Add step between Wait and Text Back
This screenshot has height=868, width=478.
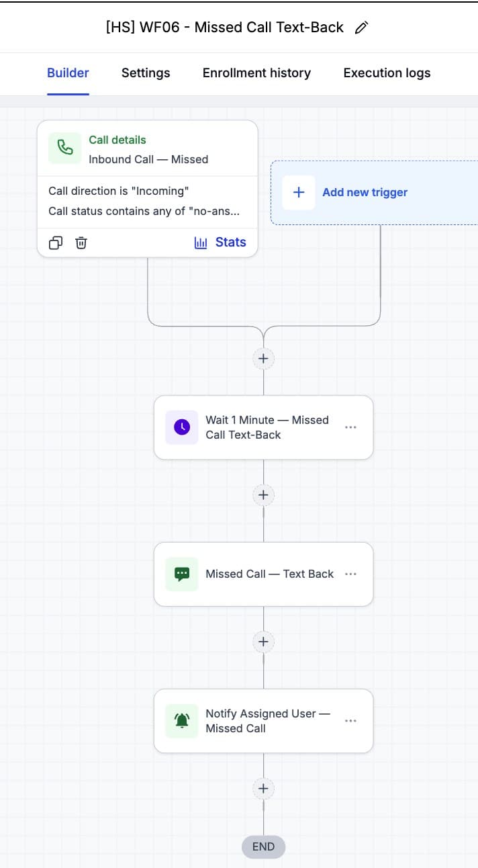click(263, 495)
